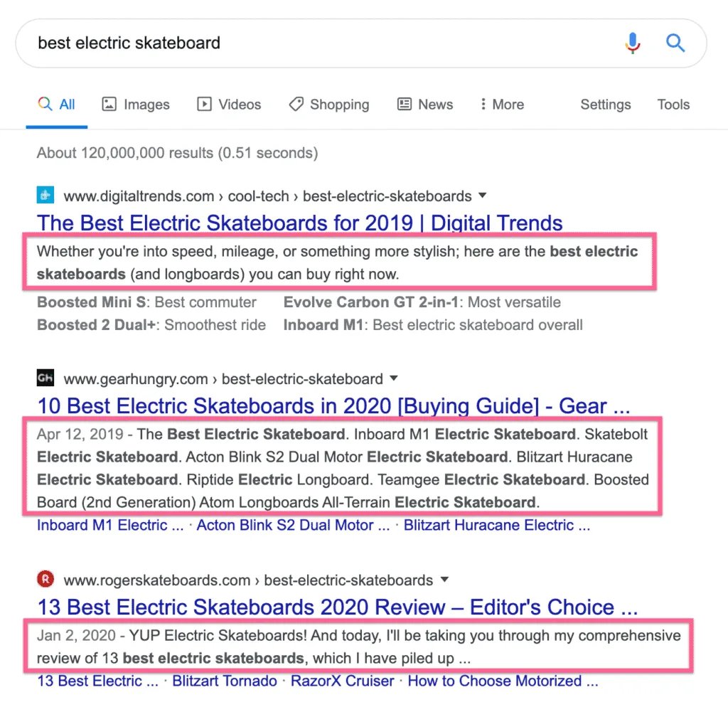The width and height of the screenshot is (728, 712).
Task: Open the rogerskateboards.com URL dropdown arrow
Action: click(x=444, y=579)
